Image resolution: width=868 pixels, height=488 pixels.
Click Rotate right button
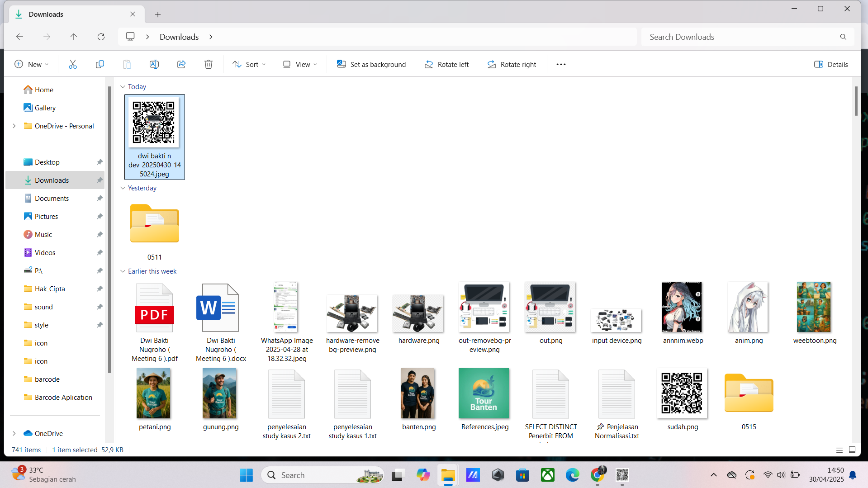(512, 64)
